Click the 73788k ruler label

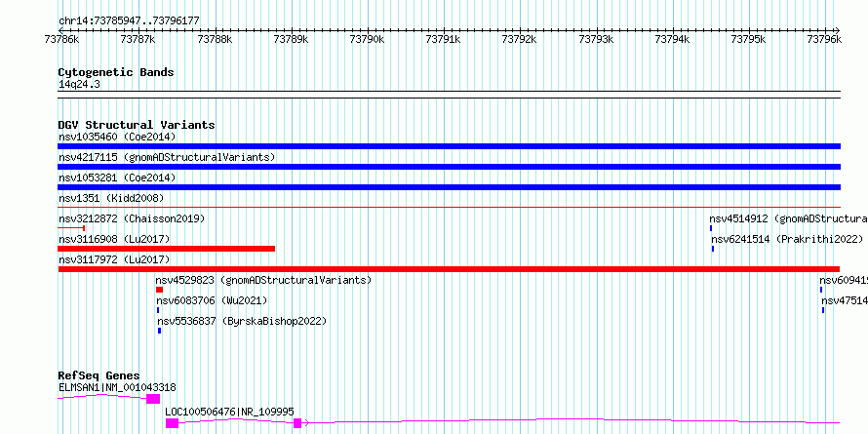point(215,39)
